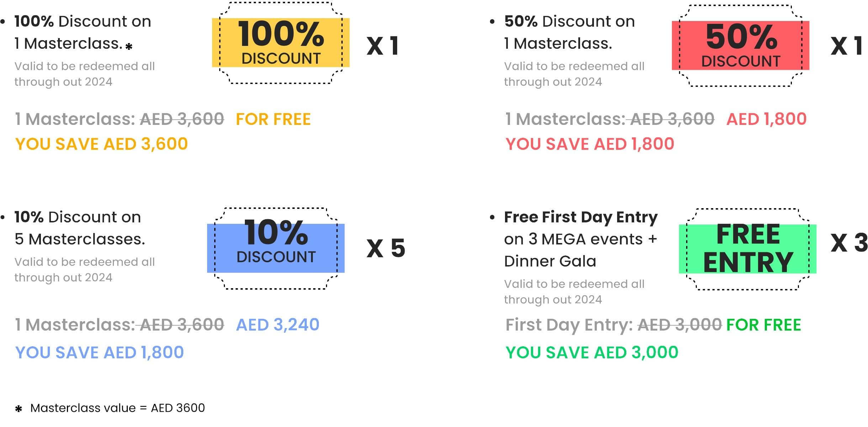Click the blue YOU SAVE AED 1,800

click(x=100, y=353)
